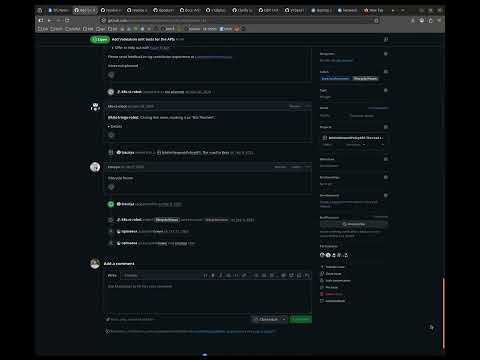Screen dimensions: 480x360
Task: Go back in the browser
Action: 49,21
